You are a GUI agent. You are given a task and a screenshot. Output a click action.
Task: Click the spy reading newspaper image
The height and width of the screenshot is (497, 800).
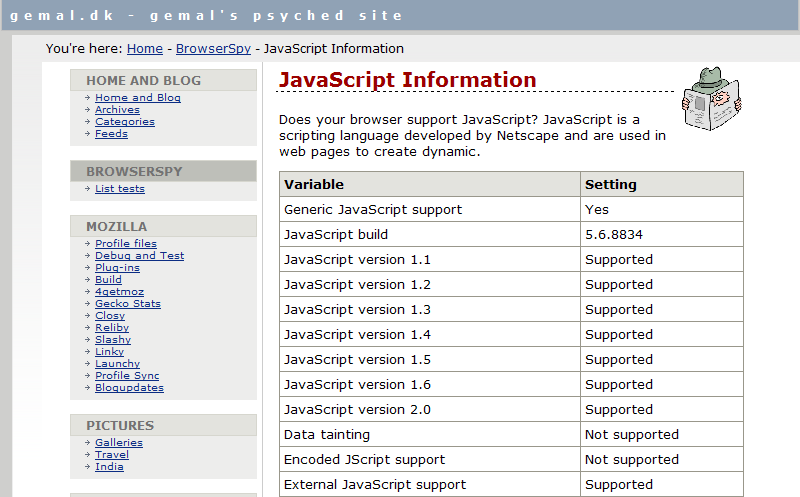(x=712, y=98)
